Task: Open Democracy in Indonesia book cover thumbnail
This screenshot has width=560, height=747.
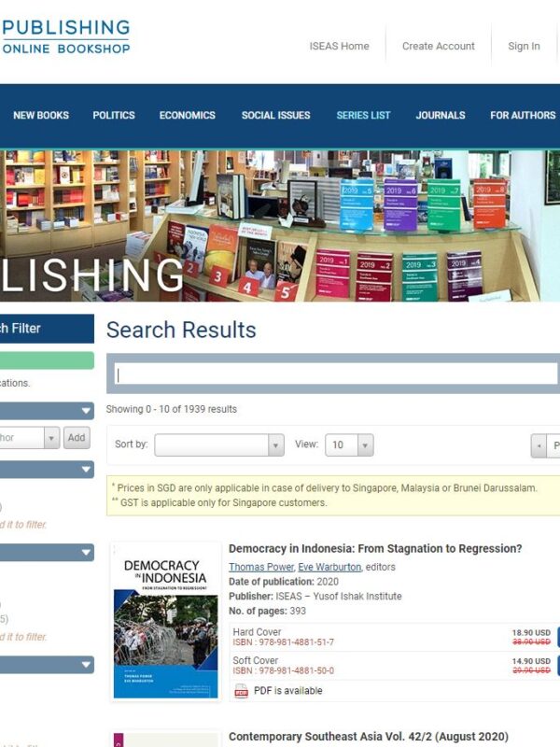Action: click(x=166, y=622)
